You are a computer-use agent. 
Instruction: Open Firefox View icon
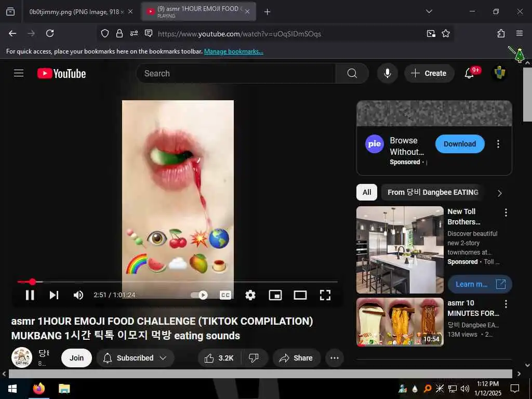click(10, 11)
